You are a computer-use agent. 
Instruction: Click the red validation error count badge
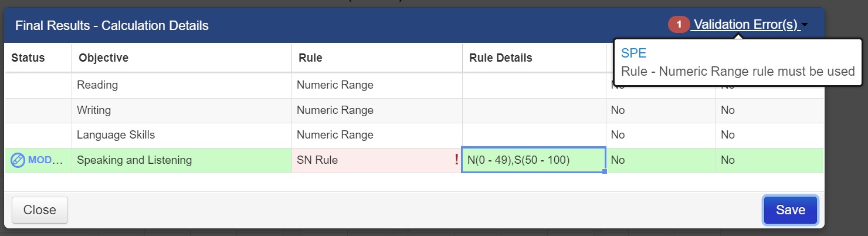point(679,25)
